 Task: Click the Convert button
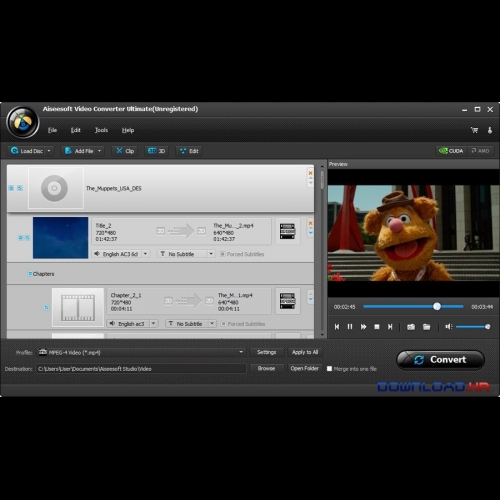(440, 360)
